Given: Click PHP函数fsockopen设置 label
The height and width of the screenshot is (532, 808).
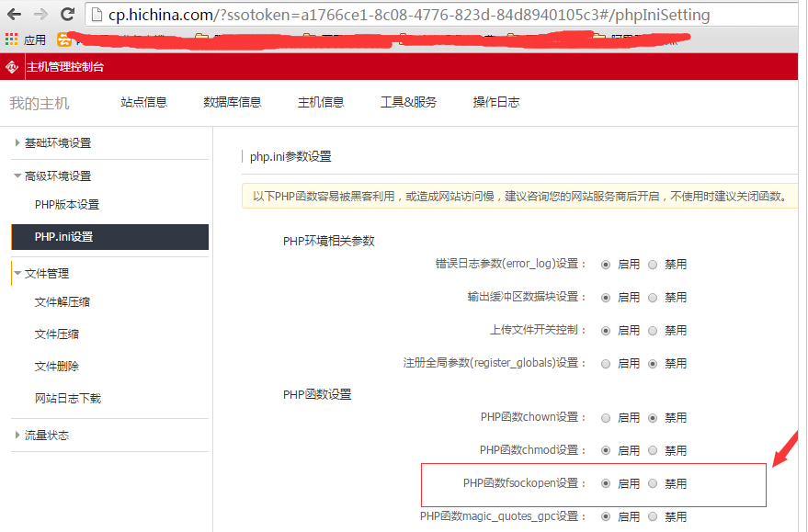Looking at the screenshot, I should click(x=525, y=483).
